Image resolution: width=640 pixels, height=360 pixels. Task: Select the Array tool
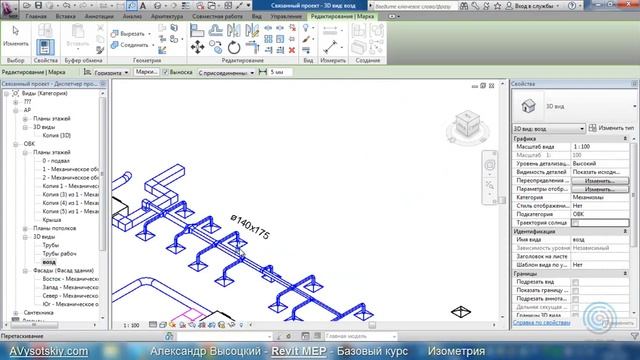(268, 39)
